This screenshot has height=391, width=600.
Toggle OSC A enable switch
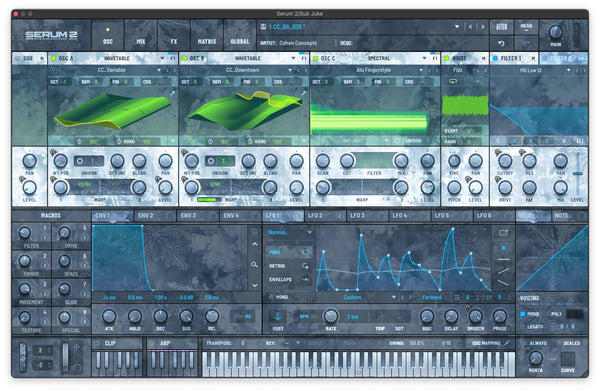point(54,58)
